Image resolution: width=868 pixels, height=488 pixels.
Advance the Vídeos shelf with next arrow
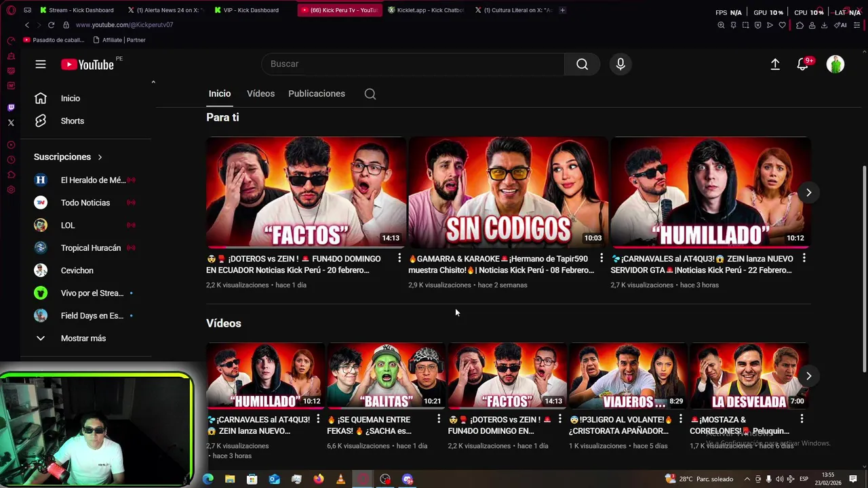[x=808, y=376]
